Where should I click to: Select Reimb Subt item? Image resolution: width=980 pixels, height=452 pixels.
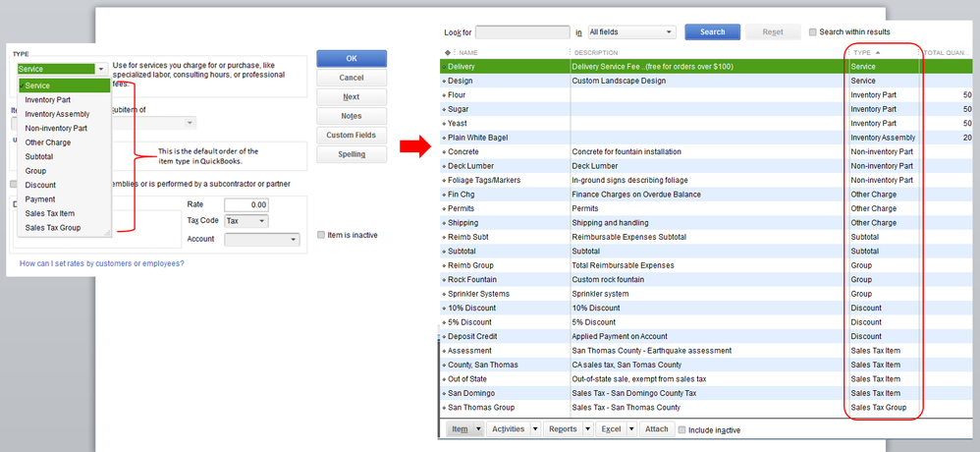[468, 237]
